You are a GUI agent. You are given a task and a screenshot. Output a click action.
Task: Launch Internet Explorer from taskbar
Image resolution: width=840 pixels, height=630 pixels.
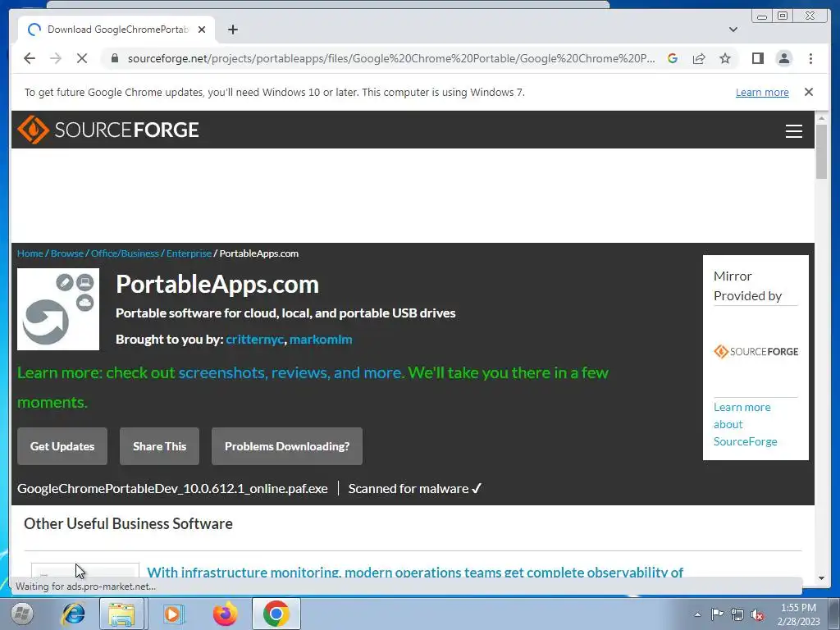73,614
